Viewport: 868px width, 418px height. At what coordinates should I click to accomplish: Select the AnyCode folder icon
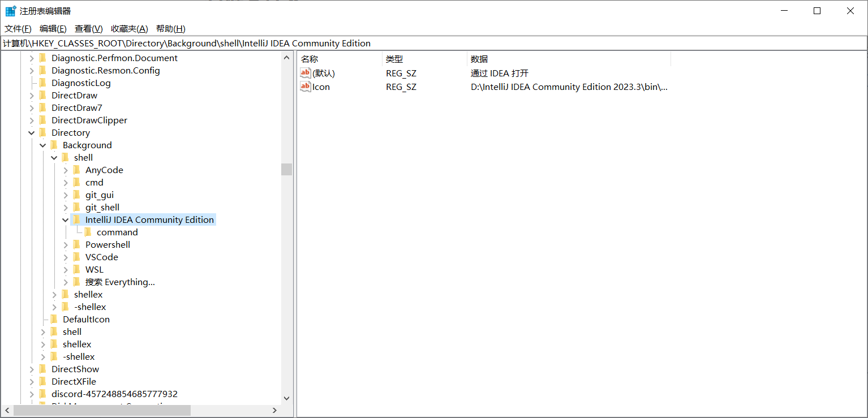click(x=77, y=170)
